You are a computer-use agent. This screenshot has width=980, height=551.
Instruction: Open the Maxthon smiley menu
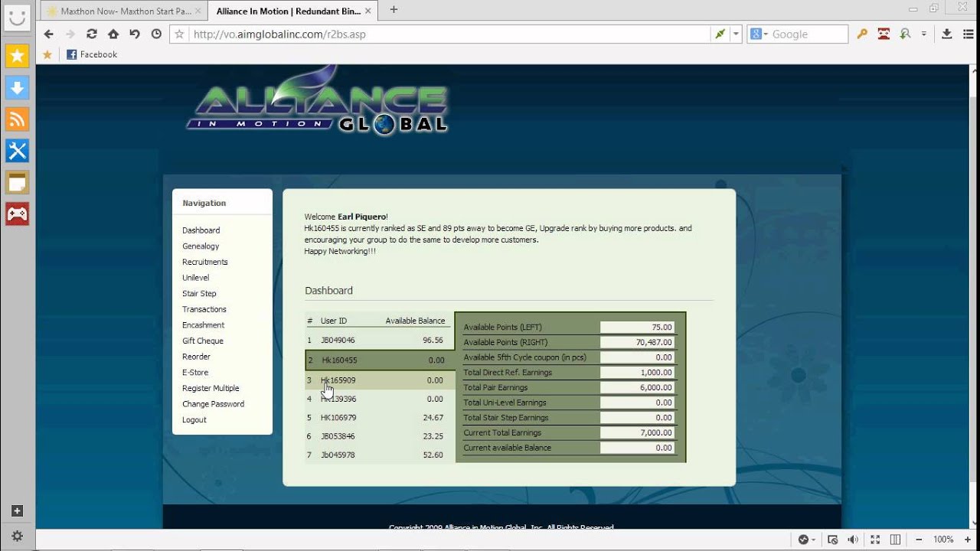point(17,16)
